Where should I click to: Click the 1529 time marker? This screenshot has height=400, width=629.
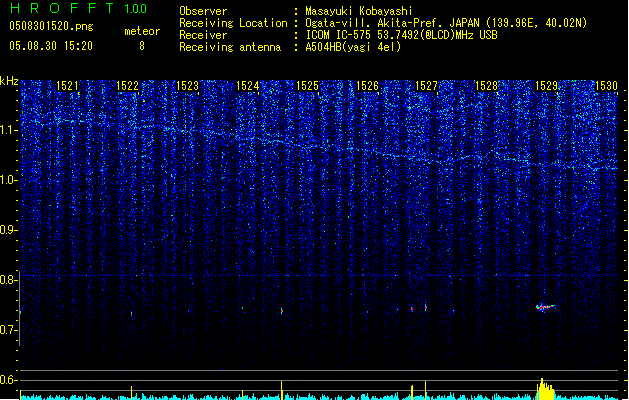(546, 86)
